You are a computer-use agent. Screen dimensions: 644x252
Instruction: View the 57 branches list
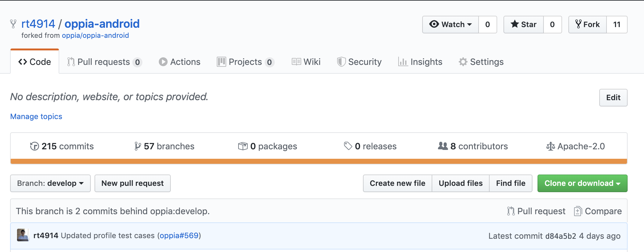(164, 146)
